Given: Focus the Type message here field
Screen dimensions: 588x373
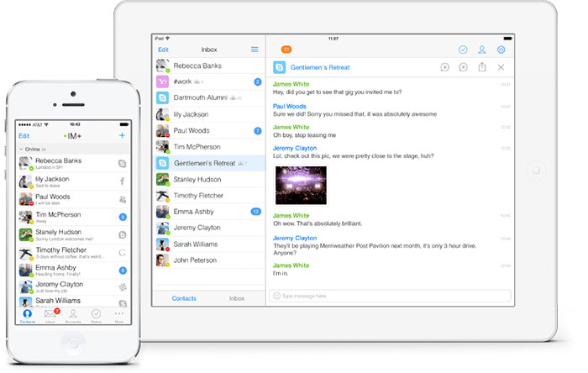Looking at the screenshot, I should pos(390,296).
